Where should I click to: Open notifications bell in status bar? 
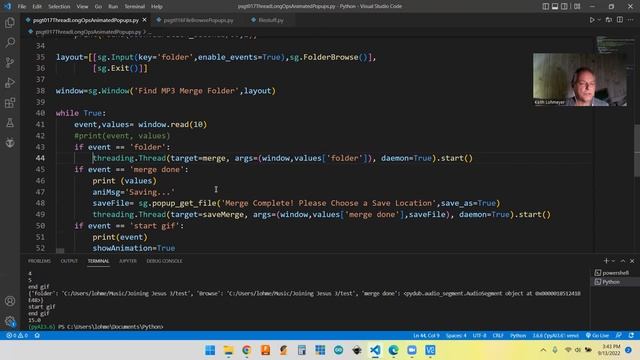(x=631, y=336)
